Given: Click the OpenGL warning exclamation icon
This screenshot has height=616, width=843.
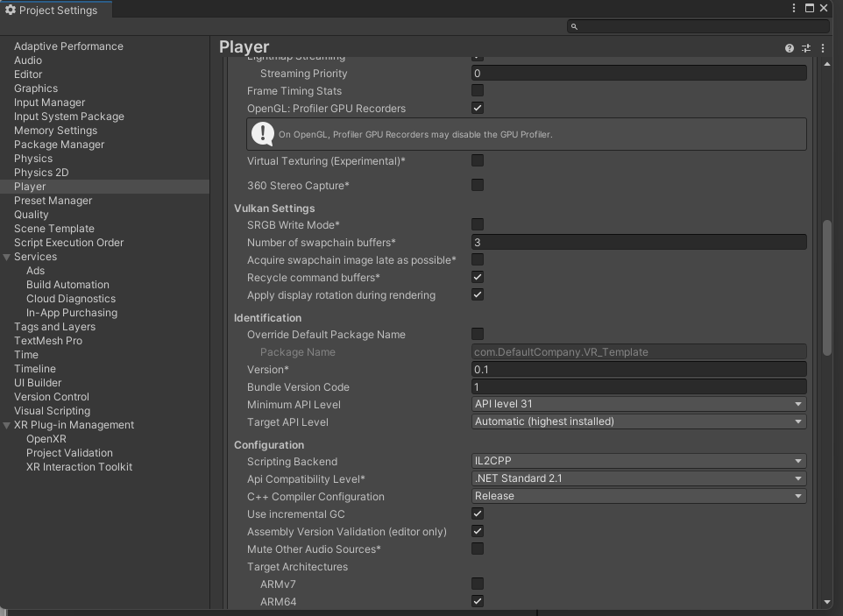Looking at the screenshot, I should coord(263,133).
